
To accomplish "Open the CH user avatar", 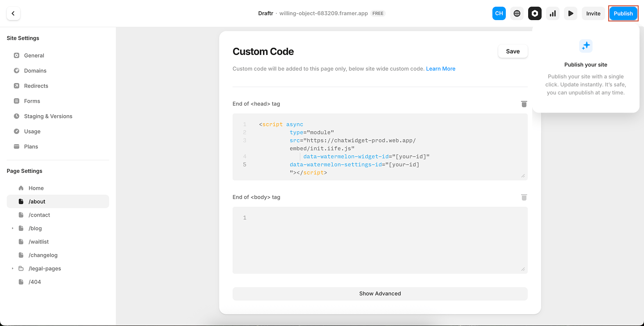I will [499, 13].
